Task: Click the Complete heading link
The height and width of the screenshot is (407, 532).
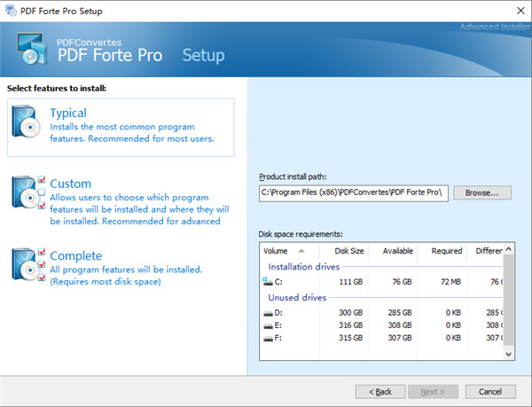Action: pyautogui.click(x=75, y=255)
